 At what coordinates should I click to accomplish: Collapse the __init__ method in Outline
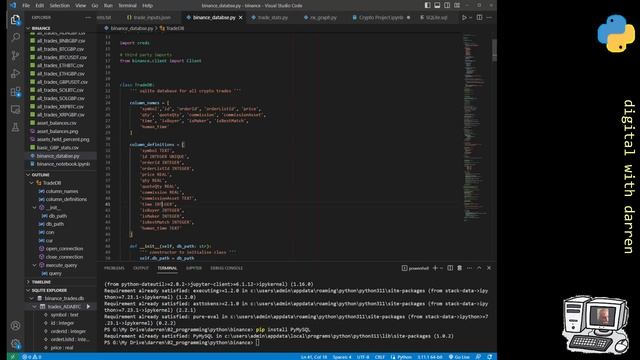35,207
